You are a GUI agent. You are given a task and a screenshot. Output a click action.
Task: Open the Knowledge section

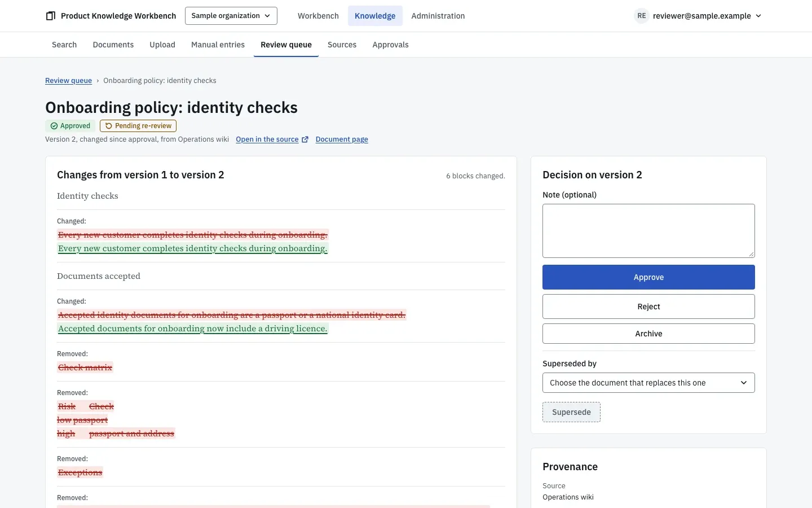coord(375,16)
